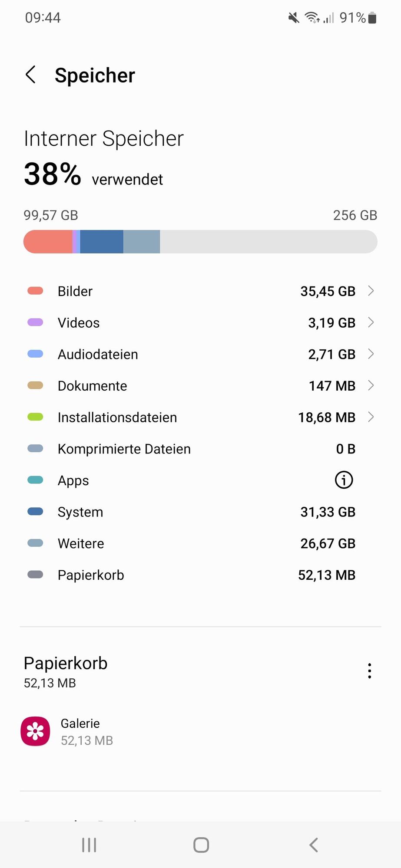Tap the back arrow beside Speicher
This screenshot has width=401, height=868.
(x=30, y=75)
